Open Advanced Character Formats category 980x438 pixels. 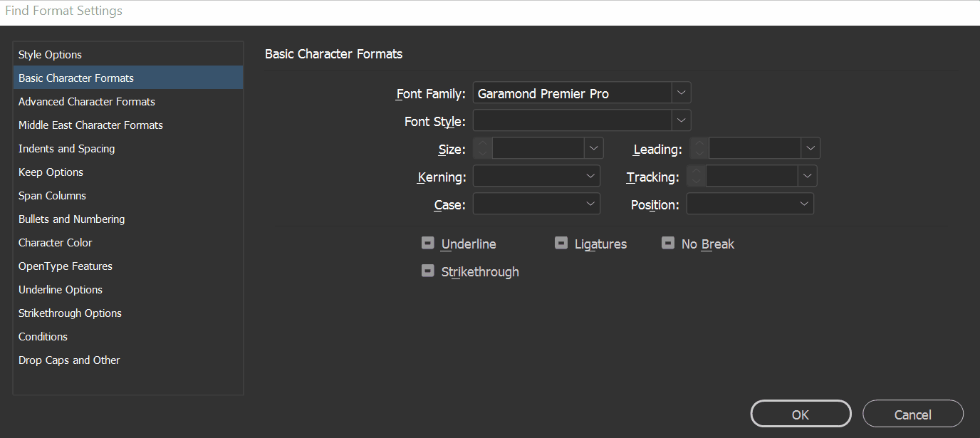(x=128, y=101)
